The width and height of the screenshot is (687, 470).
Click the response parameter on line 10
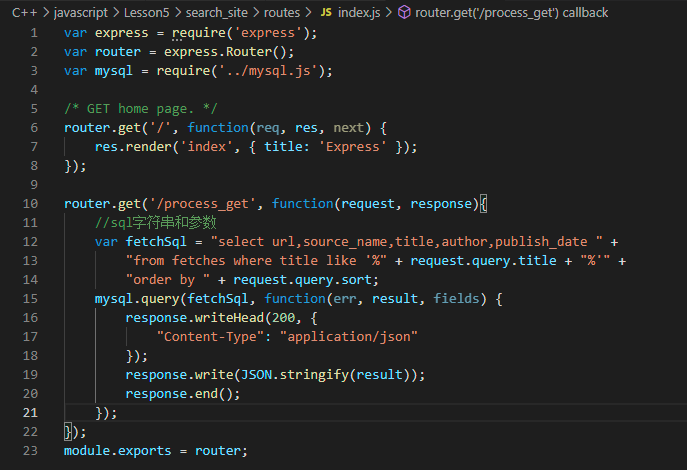[441, 204]
